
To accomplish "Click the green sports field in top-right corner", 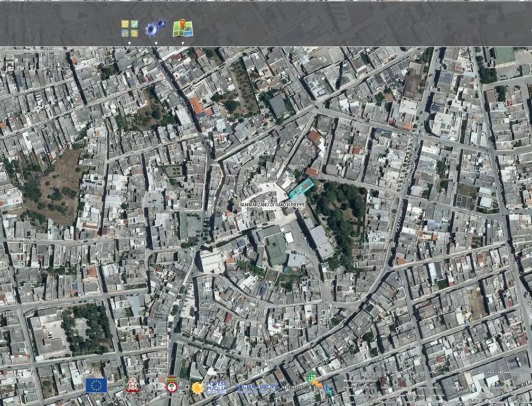I will pyautogui.click(x=503, y=56).
